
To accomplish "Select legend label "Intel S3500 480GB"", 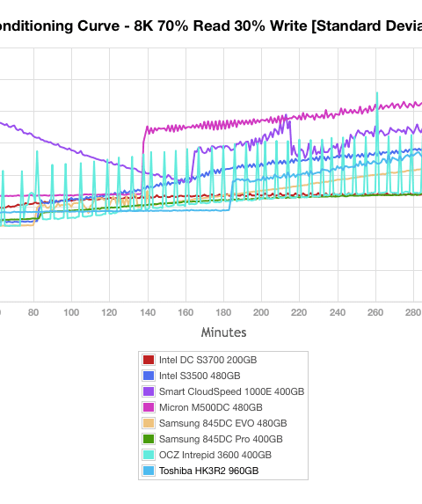I will [200, 376].
